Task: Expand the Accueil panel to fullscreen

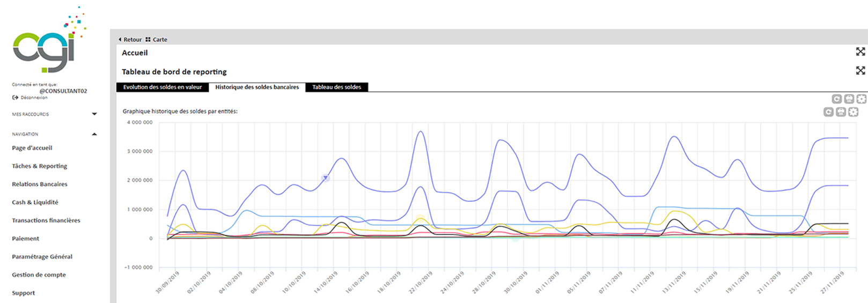Action: coord(860,51)
